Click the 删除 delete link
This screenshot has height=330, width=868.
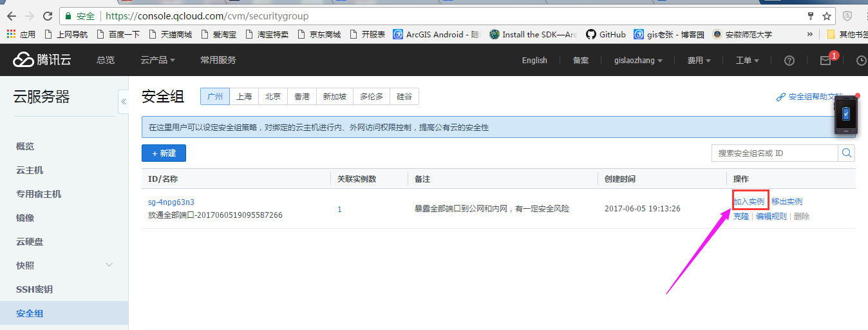click(802, 217)
